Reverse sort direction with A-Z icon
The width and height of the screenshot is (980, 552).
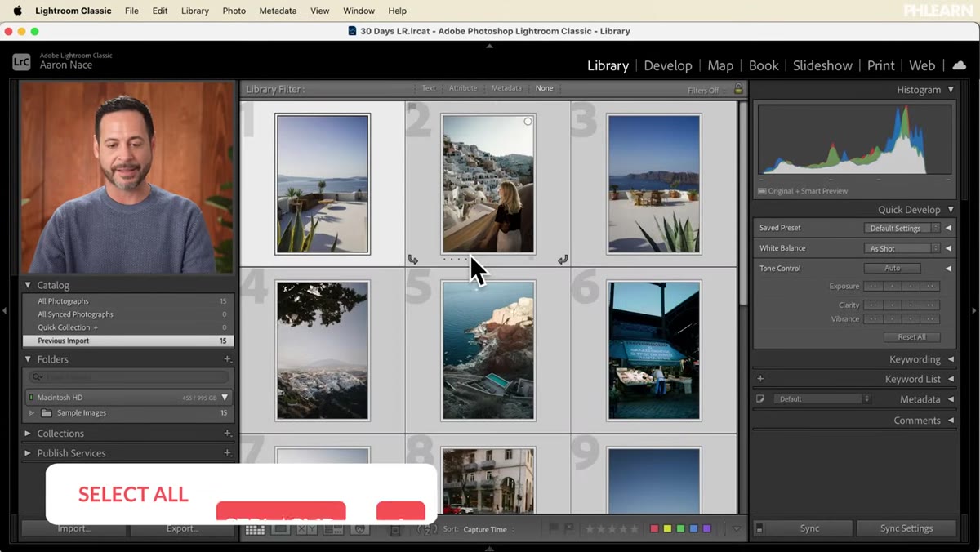(x=427, y=529)
